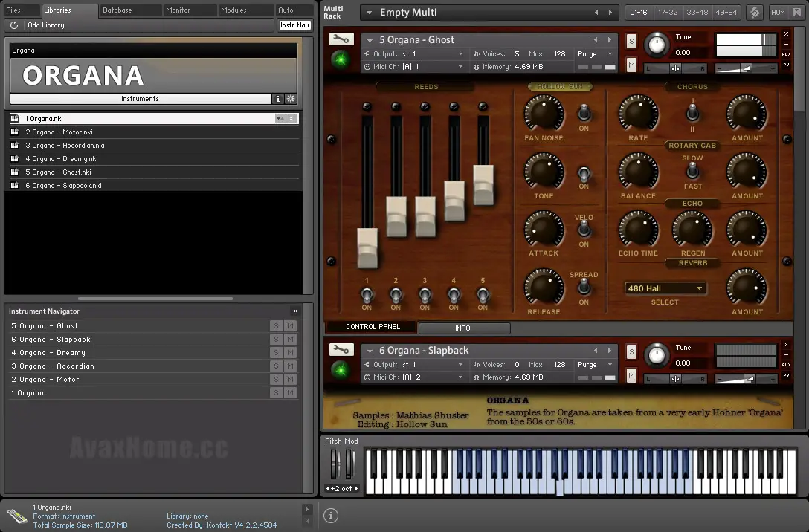Screen dimensions: 809x532
Task: Open wrench edit mode for 5 Organa - Ghost
Action: click(341, 39)
